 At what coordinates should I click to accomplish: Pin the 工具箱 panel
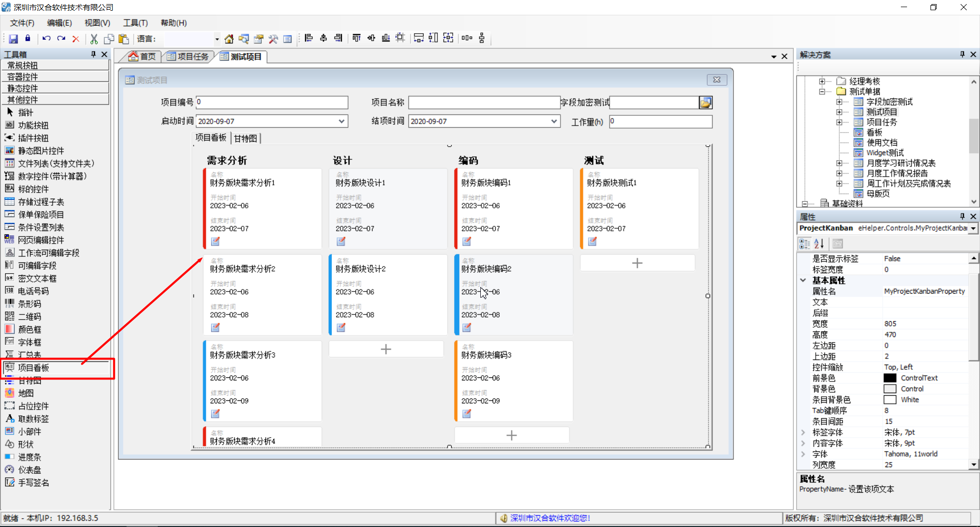93,54
